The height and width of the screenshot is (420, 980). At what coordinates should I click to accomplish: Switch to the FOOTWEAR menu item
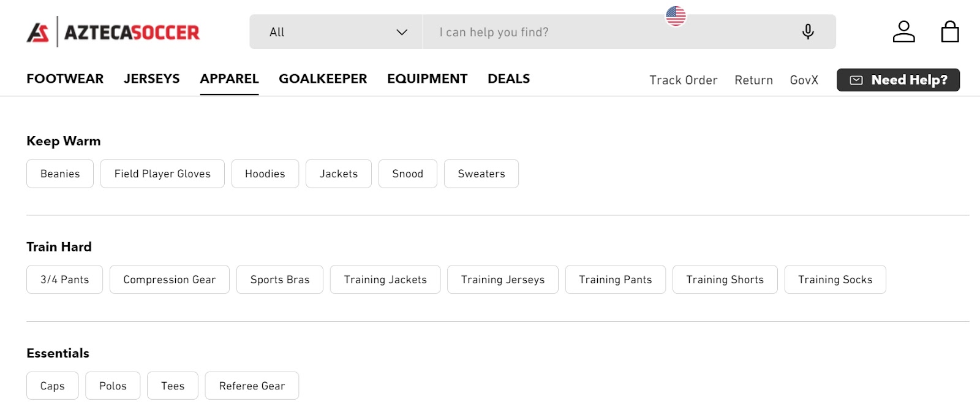coord(64,78)
